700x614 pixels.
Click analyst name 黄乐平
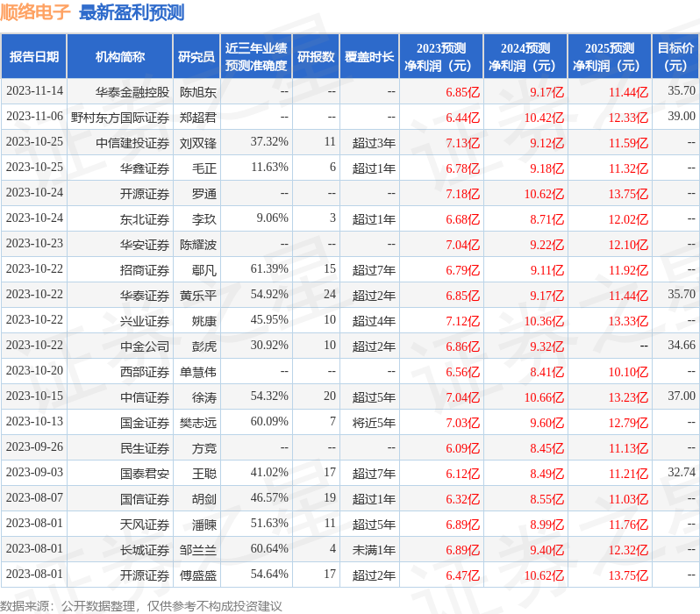pyautogui.click(x=197, y=296)
